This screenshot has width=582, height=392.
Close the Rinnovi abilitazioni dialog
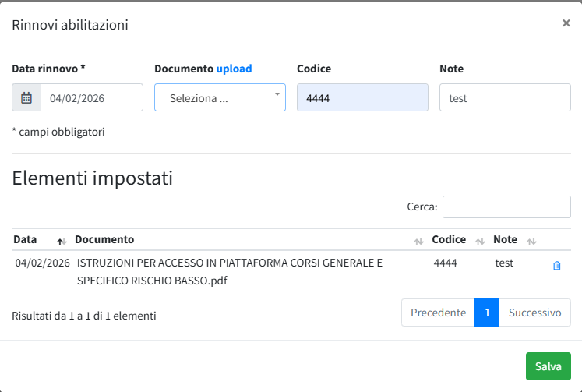click(x=566, y=23)
